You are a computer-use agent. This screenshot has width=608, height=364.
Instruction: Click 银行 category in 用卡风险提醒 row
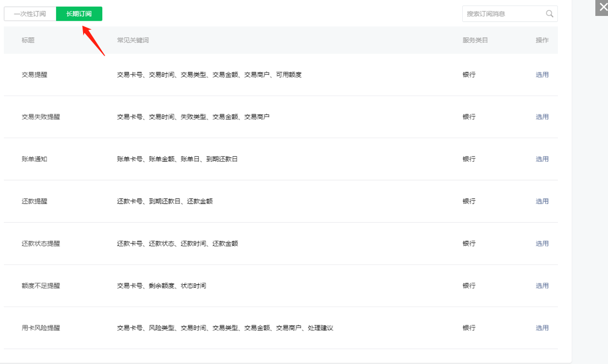coord(469,328)
